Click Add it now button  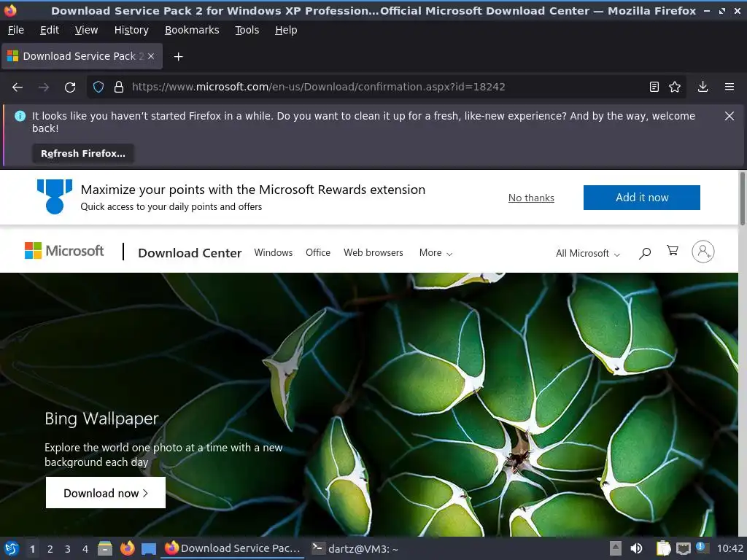tap(642, 198)
